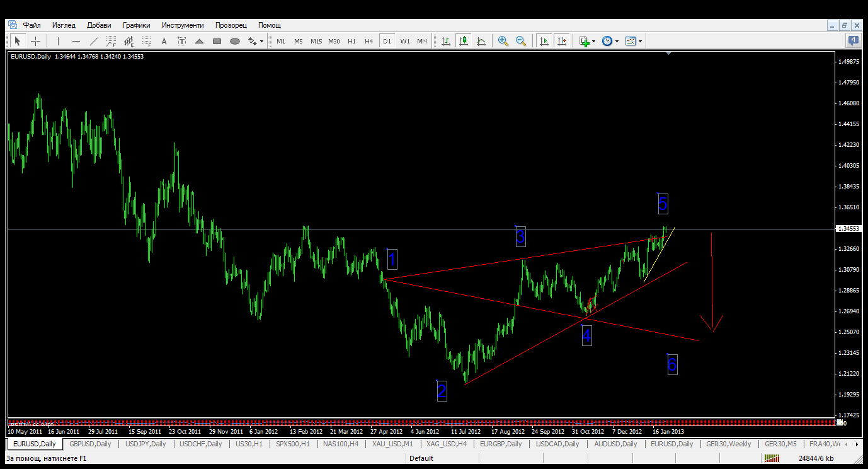Expand the templates dropdown arrow
Screen dimensions: 868x469
tap(640, 41)
